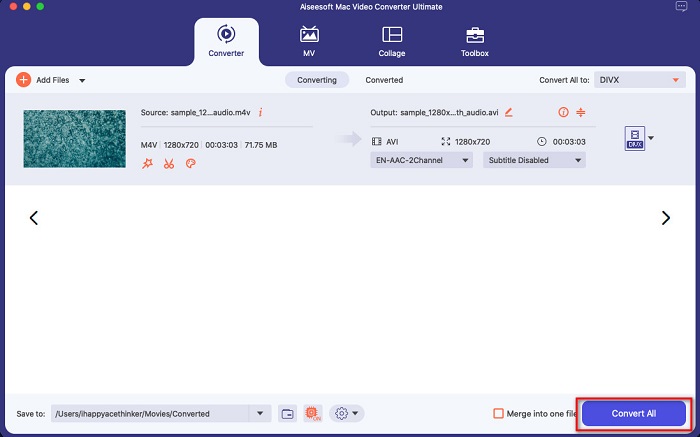The width and height of the screenshot is (700, 437).
Task: Click the scissors cut icon
Action: point(169,164)
